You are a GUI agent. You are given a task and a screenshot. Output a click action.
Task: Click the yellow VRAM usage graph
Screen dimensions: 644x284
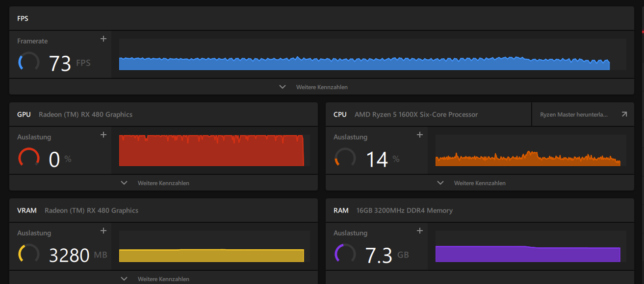pos(214,246)
